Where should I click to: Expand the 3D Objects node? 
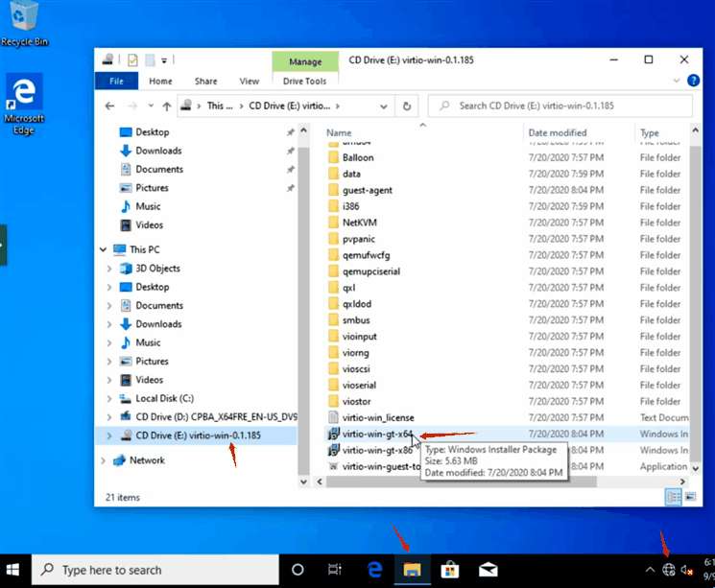click(109, 269)
